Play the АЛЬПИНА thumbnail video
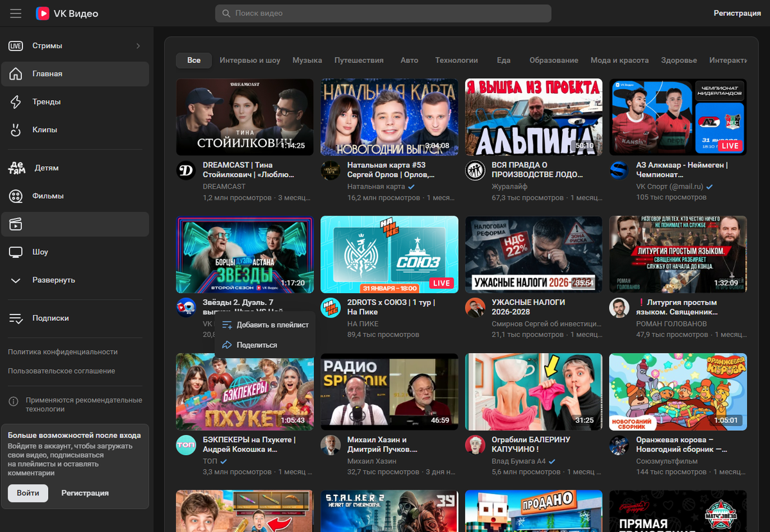Viewport: 770px width, 532px height. 534,117
